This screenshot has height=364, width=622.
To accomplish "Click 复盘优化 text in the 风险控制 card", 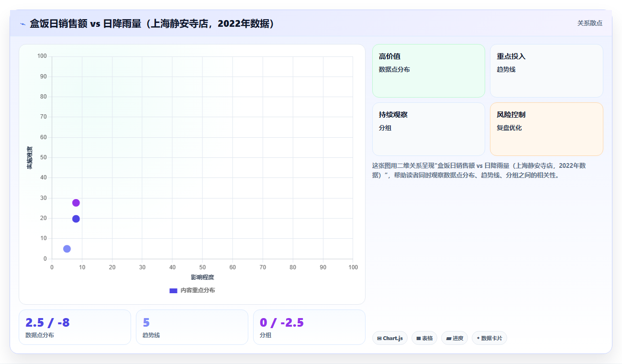I will [x=509, y=128].
